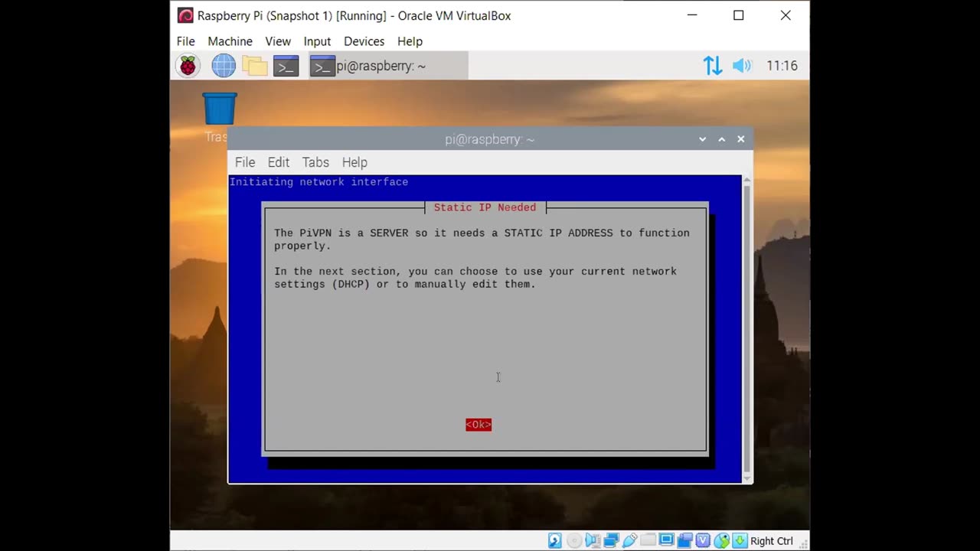Maximize the VirtualBox window
This screenshot has width=980, height=551.
tap(739, 15)
